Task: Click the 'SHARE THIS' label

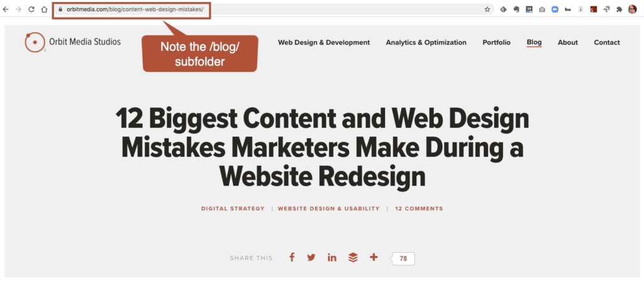Action: [251, 259]
